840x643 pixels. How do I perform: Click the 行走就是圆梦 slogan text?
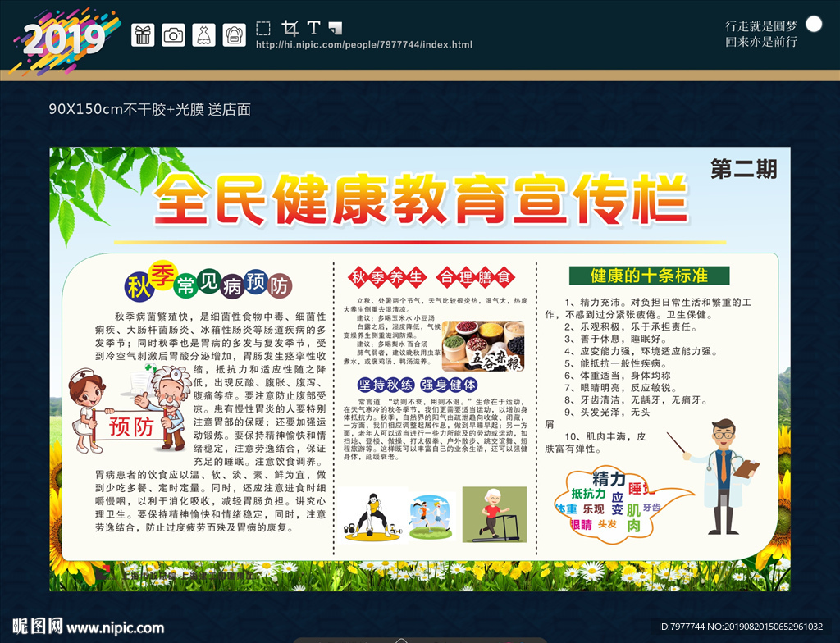click(761, 25)
